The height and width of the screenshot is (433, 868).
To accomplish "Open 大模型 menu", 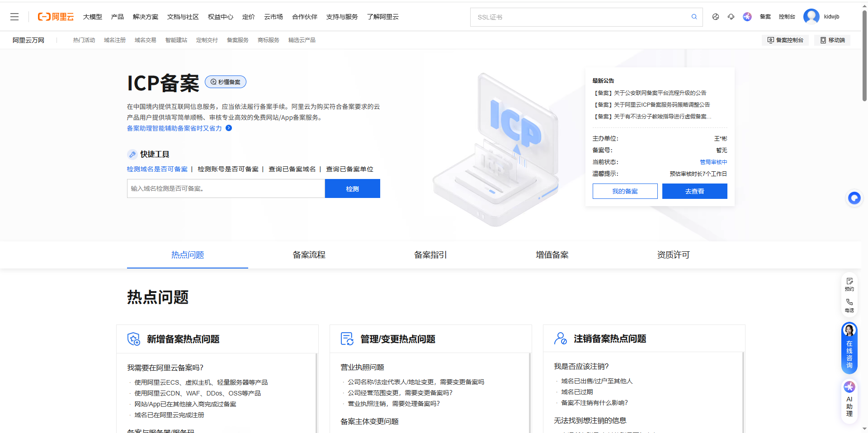I will pos(93,17).
